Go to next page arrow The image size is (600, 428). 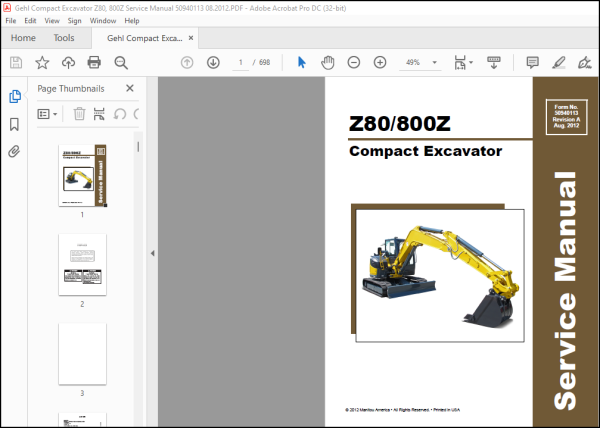tap(213, 62)
